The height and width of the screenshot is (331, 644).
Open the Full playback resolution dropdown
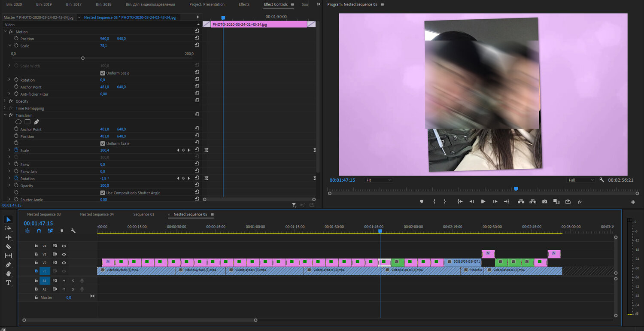[x=581, y=180]
